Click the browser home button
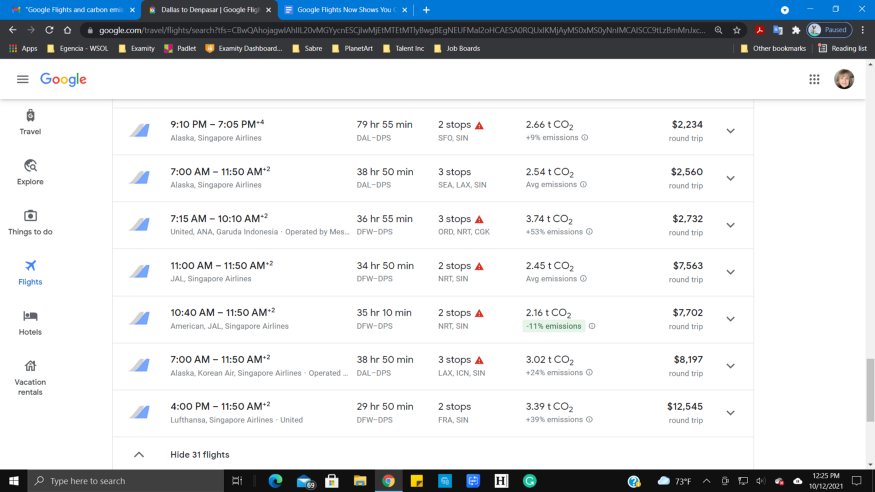 point(68,30)
